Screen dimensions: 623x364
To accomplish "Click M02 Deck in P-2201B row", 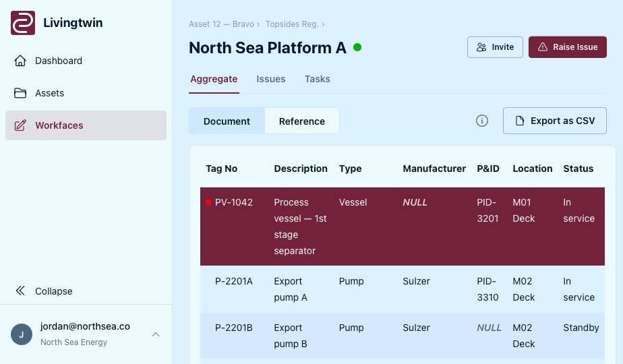I will [x=524, y=336].
